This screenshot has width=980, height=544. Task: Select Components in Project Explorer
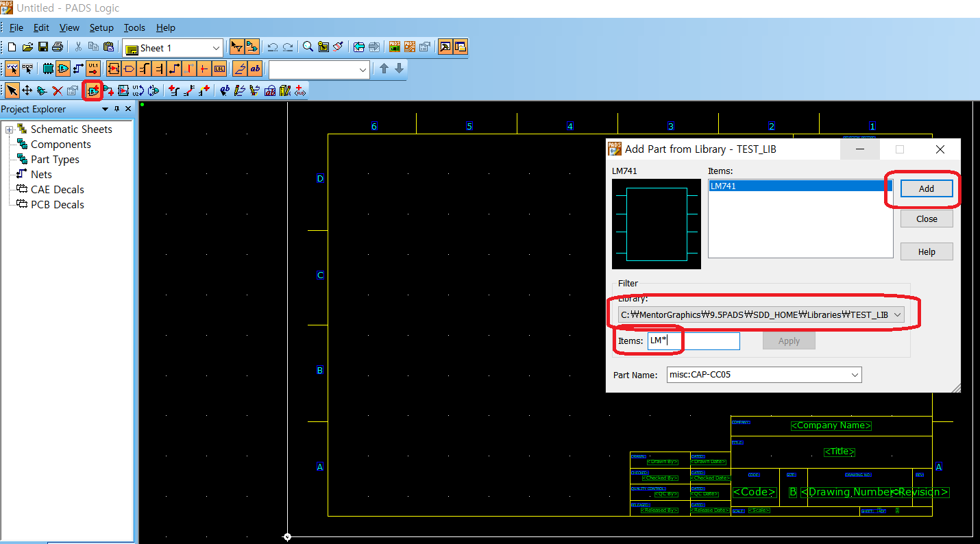(60, 145)
